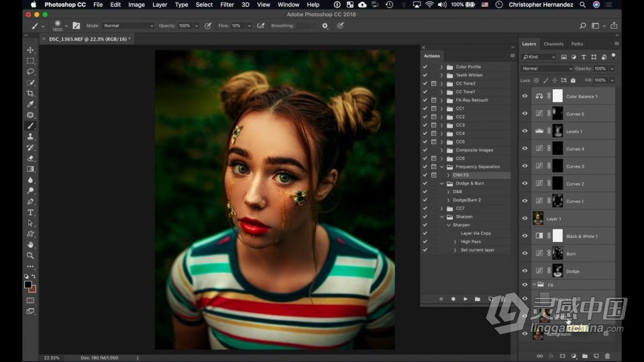
Task: Switch to the Channels tab
Action: tap(553, 44)
